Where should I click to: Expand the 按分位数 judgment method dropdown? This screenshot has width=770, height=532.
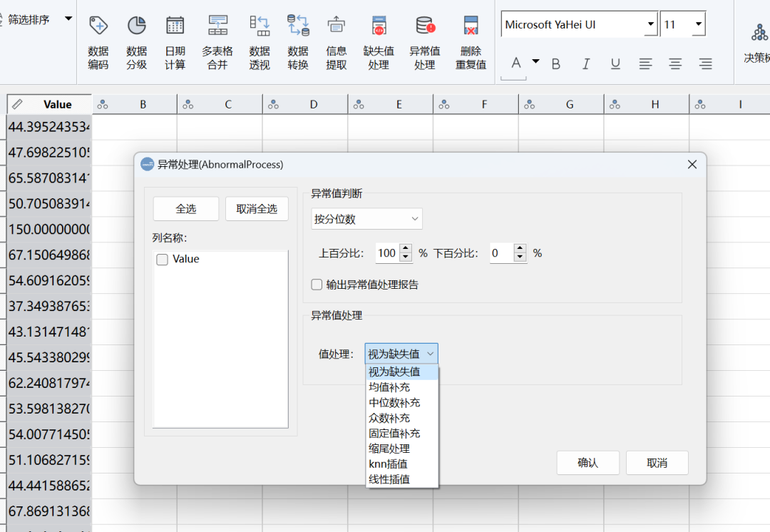[x=366, y=219]
